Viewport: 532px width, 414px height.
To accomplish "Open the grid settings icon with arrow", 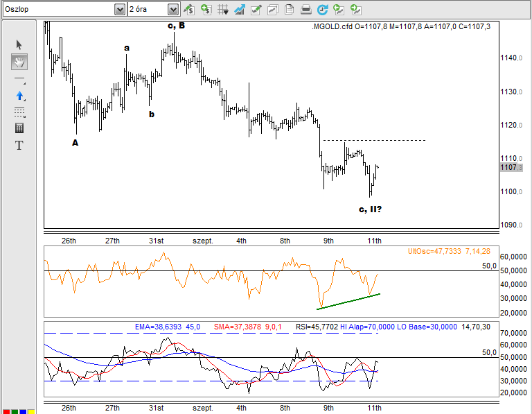I will pyautogui.click(x=223, y=10).
